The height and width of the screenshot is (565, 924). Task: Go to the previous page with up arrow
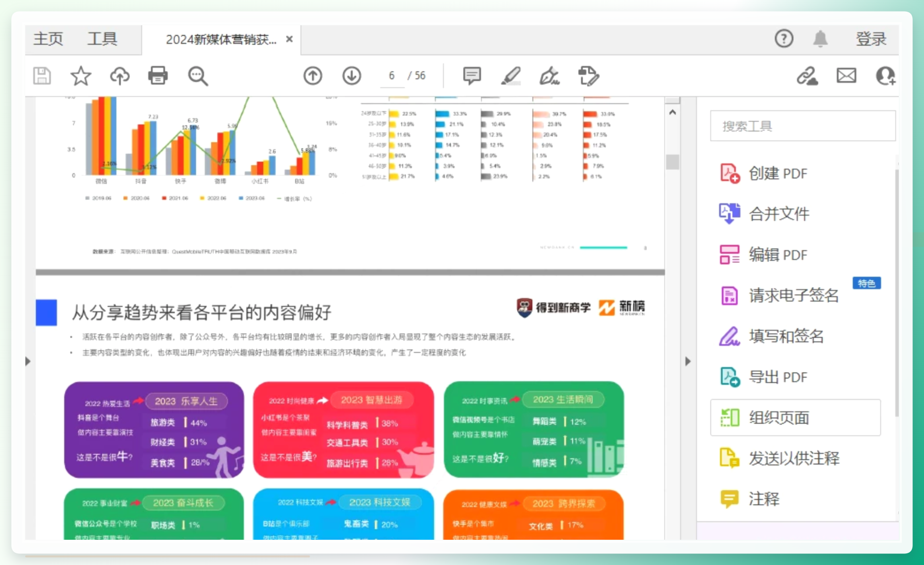pos(313,76)
